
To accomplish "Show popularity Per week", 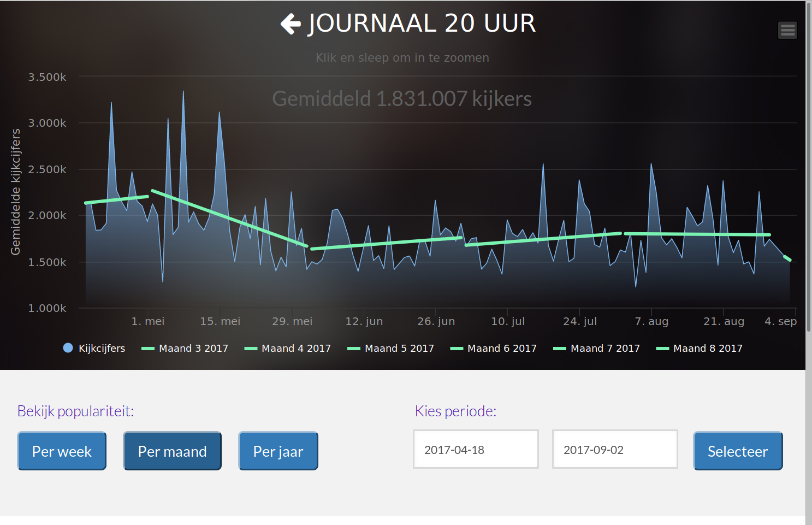I will 62,451.
